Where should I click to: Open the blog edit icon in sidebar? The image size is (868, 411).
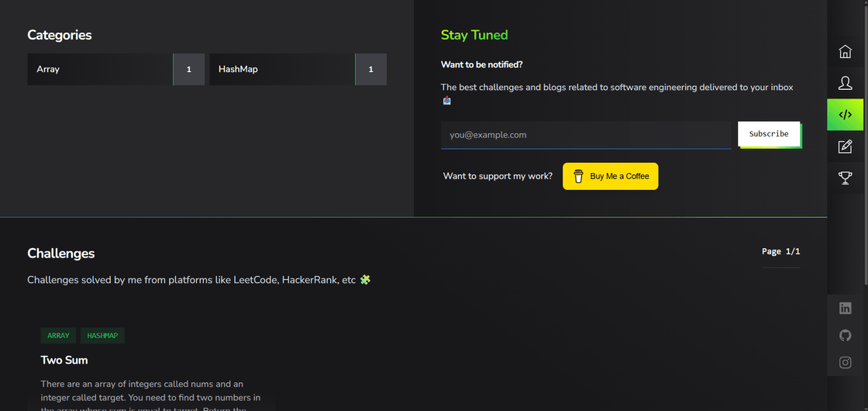845,147
